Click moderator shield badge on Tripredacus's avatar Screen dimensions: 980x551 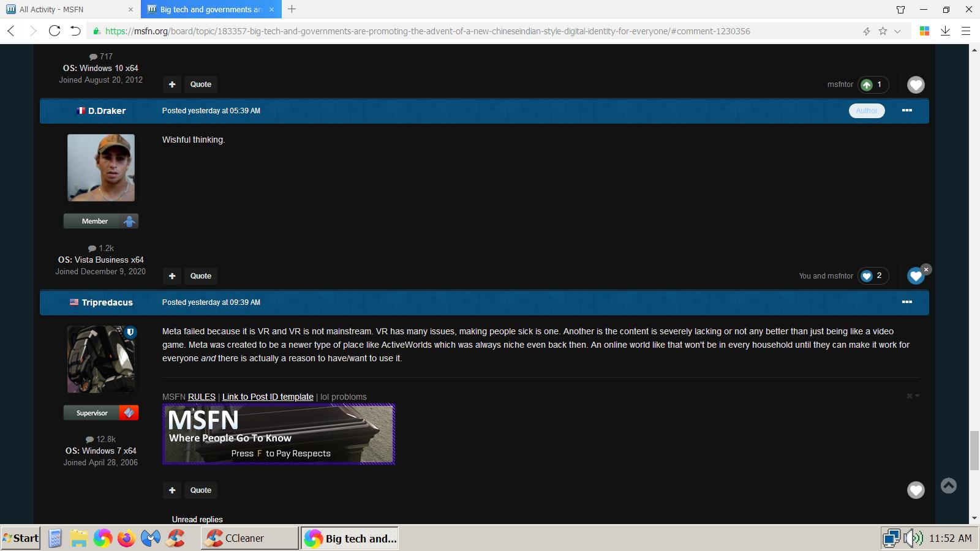pos(130,332)
